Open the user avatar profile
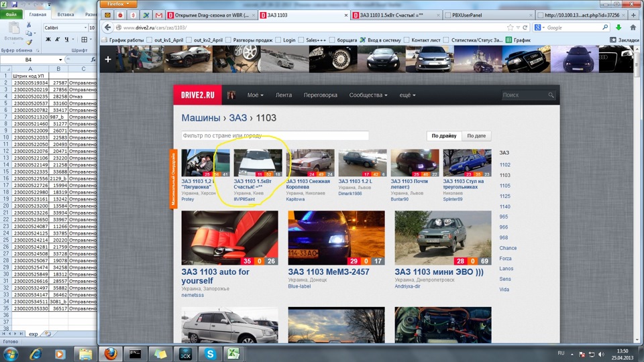Viewport: 644px width, 362px height. click(x=231, y=95)
